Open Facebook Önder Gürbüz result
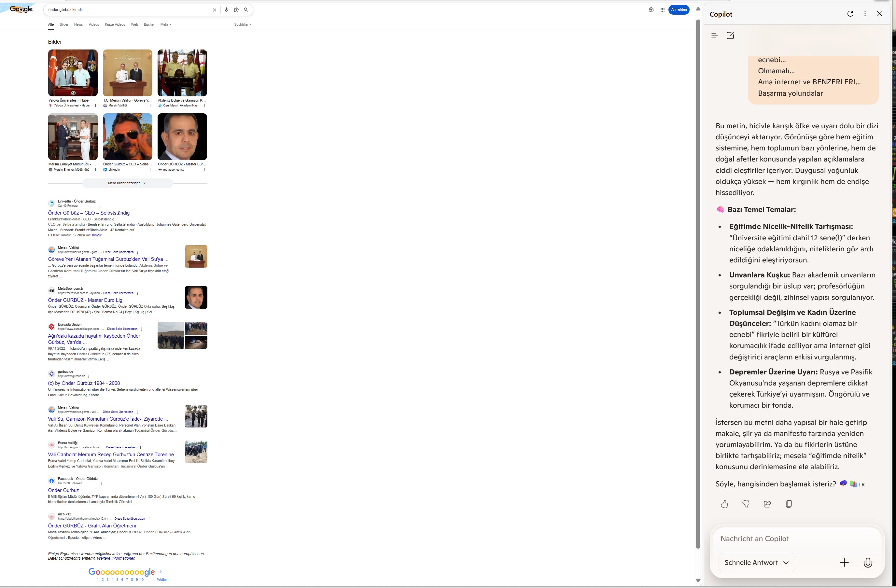Screen dimensions: 896x588 (x=63, y=491)
